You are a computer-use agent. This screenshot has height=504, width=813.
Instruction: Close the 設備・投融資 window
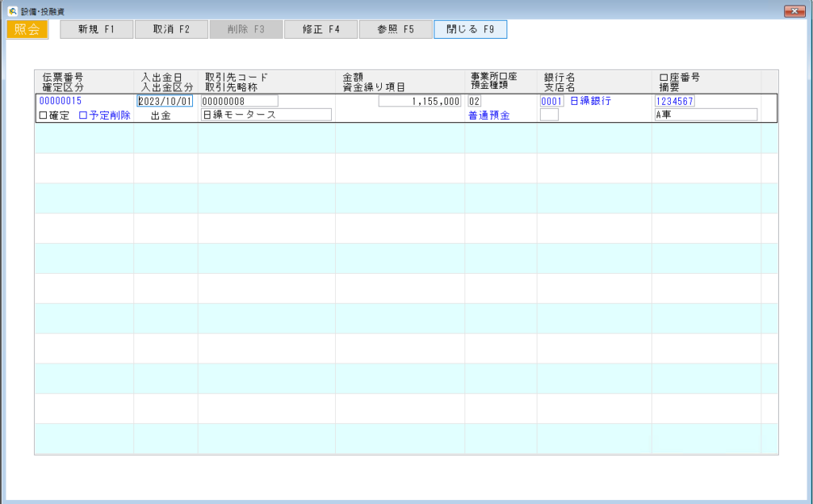coord(795,10)
